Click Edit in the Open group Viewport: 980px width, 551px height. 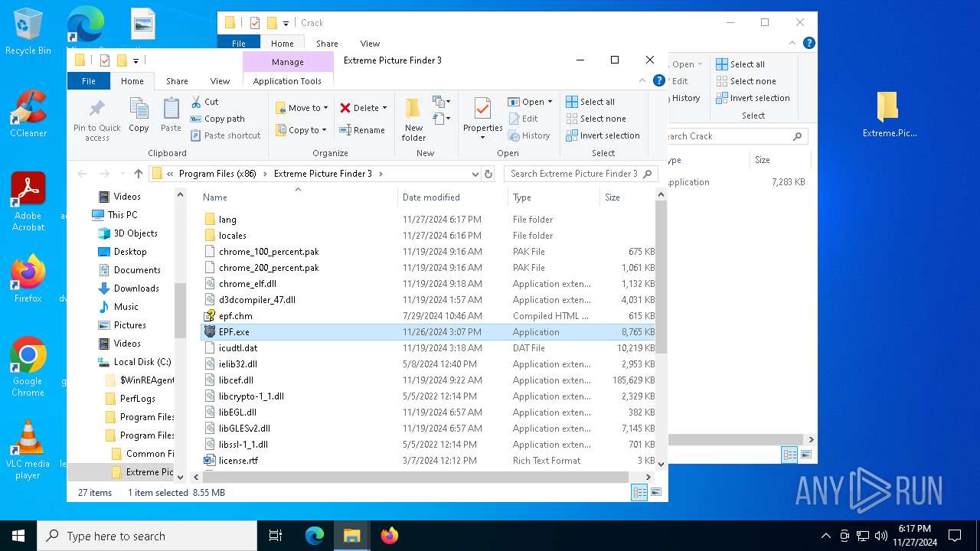[x=523, y=119]
